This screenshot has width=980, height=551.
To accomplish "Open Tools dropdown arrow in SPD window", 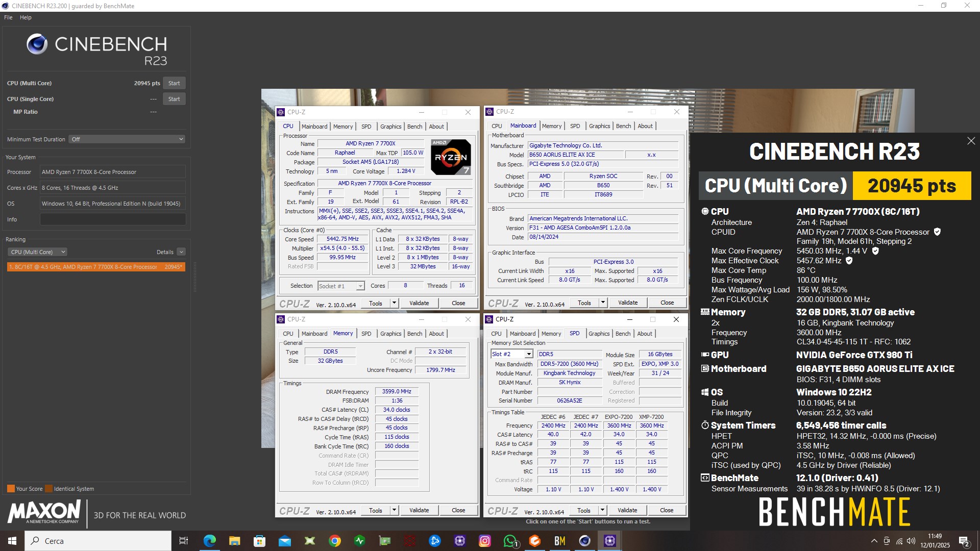I will 602,510.
